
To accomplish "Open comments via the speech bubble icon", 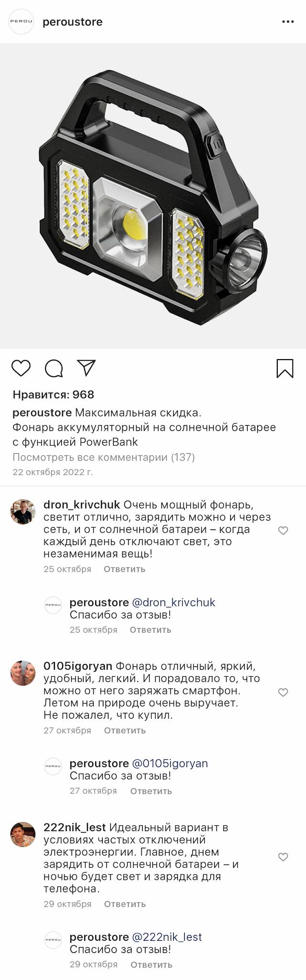I will (x=54, y=368).
